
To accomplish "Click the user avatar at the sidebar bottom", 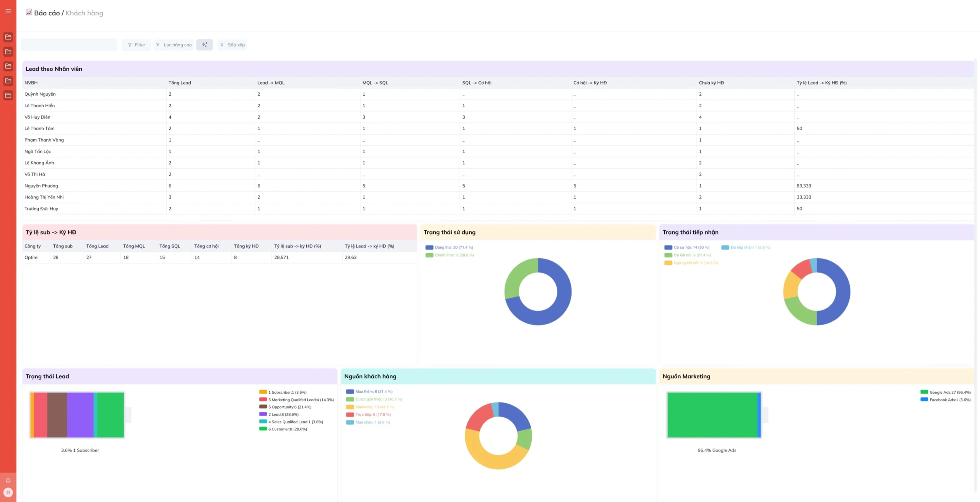I will [x=8, y=492].
